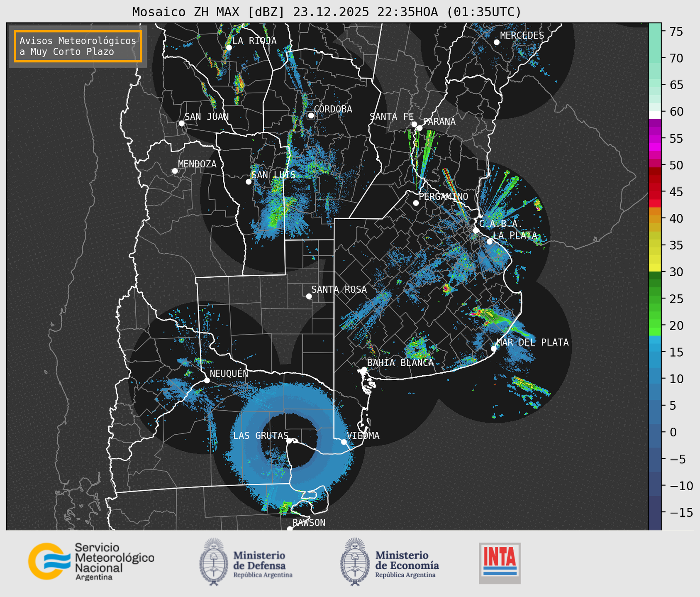Click the PERGAMINO city marker dot
The image size is (700, 597).
(416, 203)
